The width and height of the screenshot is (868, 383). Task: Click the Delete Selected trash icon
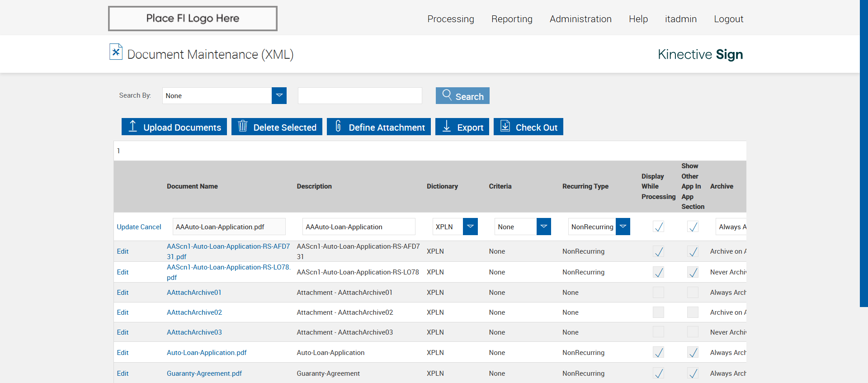tap(243, 126)
